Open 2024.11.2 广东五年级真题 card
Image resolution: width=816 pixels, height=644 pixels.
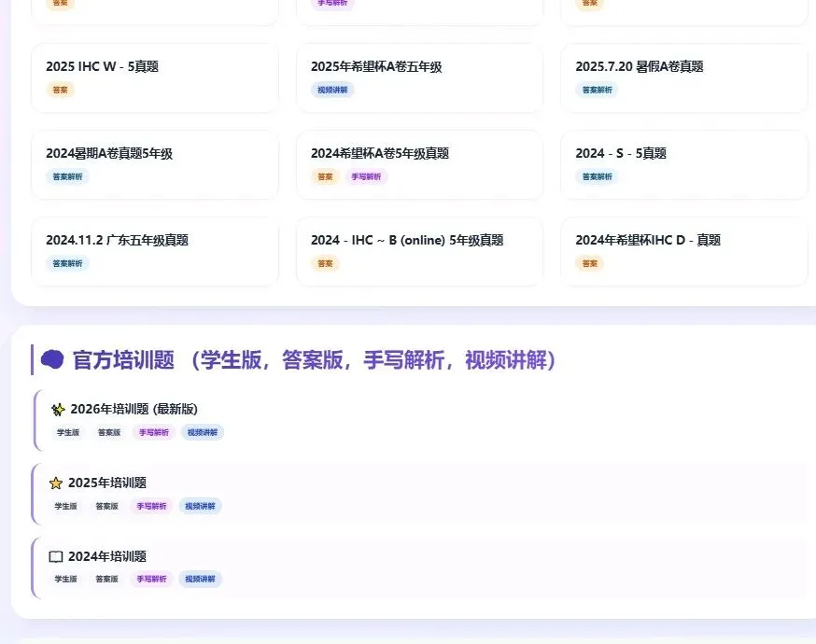click(x=155, y=252)
